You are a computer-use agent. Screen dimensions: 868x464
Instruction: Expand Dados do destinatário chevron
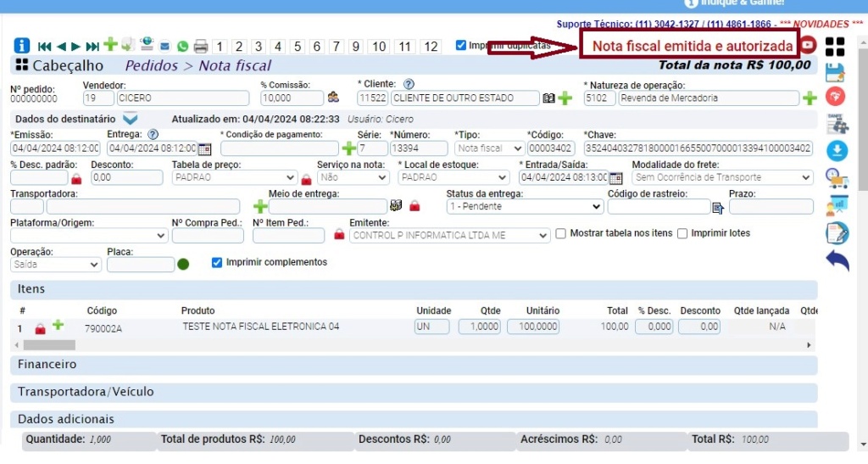(130, 119)
